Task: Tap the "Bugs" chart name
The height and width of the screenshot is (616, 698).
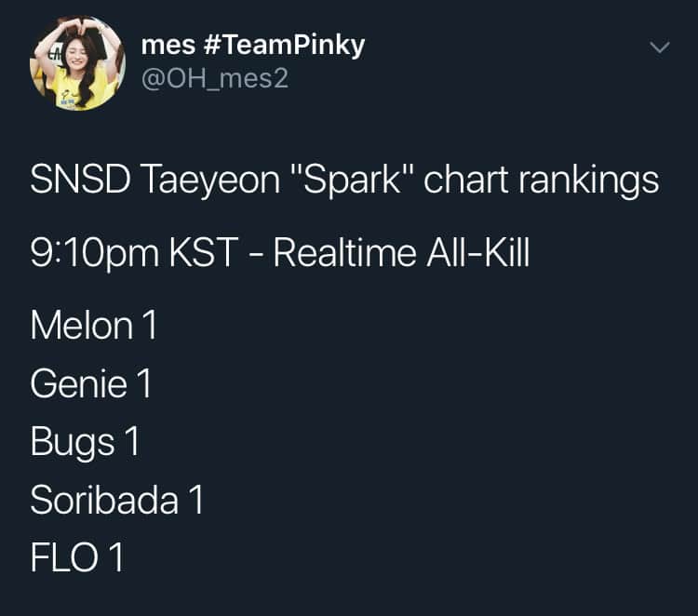Action: [73, 443]
